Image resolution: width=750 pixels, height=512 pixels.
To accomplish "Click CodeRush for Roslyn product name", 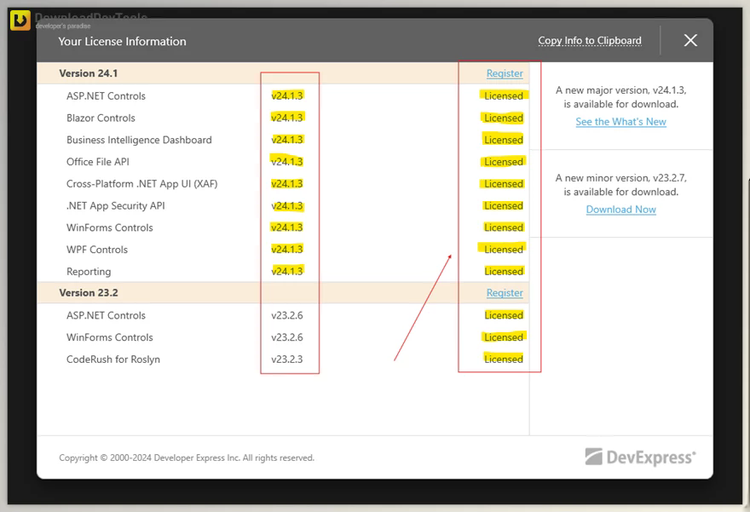I will (113, 359).
